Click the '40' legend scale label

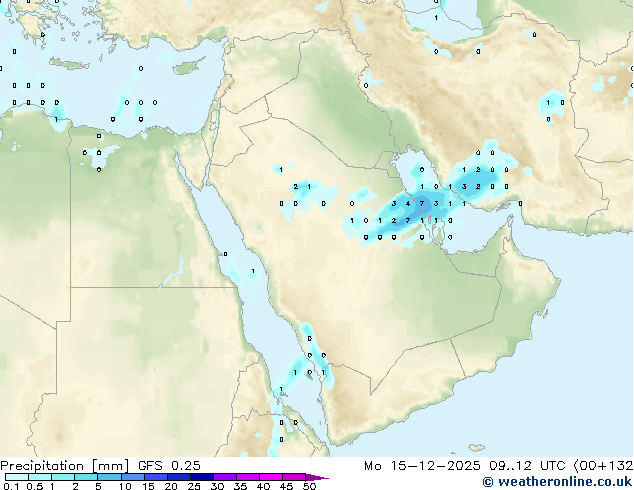(263, 486)
